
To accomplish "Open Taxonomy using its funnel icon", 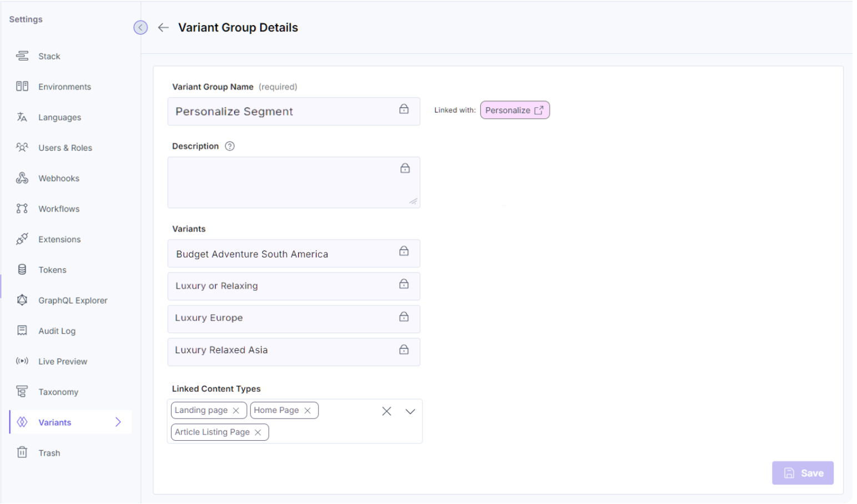I will coord(22,392).
